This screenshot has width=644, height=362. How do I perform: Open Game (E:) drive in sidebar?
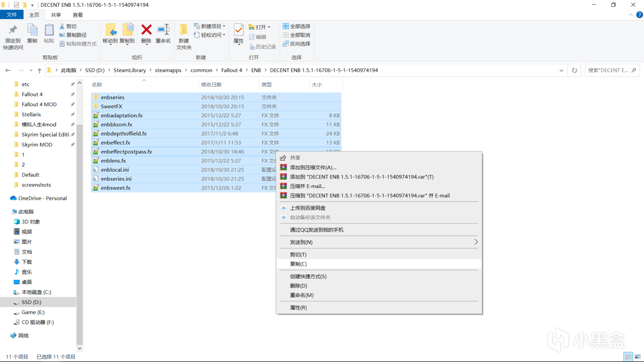click(x=33, y=312)
